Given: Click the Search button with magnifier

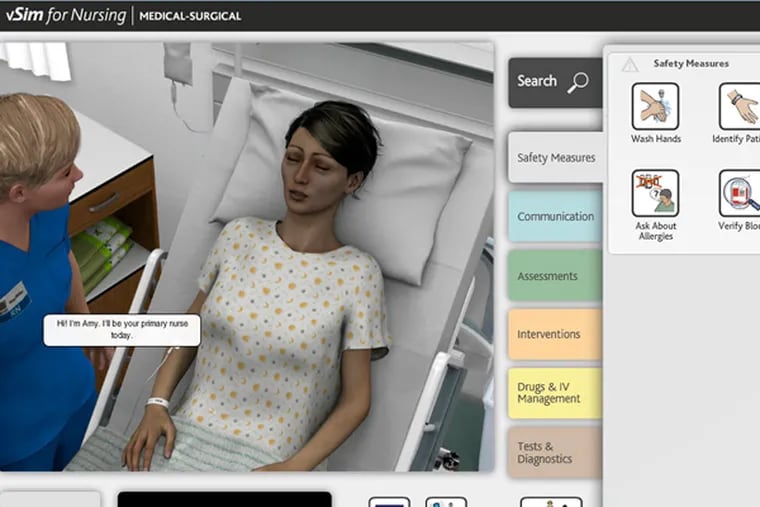Looking at the screenshot, I should tap(554, 82).
